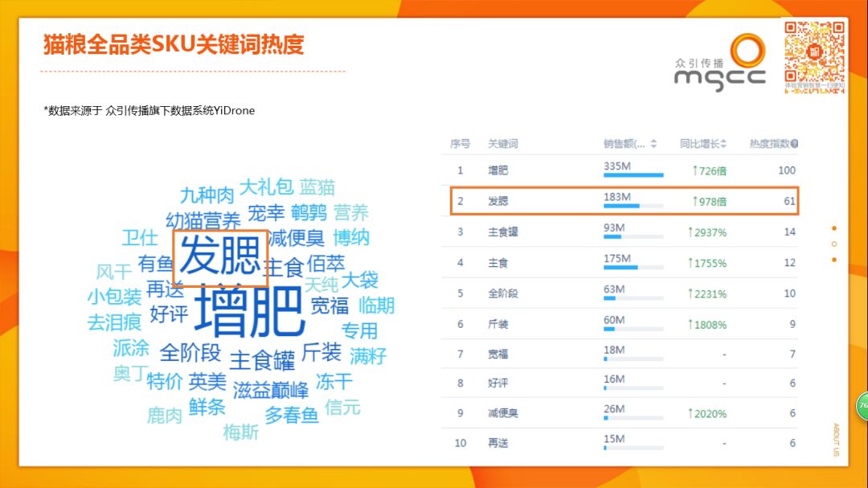Click the top orange page indicator dot

pos(834,228)
